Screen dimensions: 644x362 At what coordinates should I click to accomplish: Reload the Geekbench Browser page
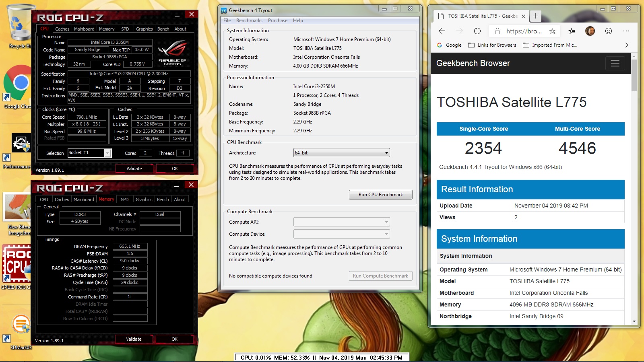click(477, 31)
